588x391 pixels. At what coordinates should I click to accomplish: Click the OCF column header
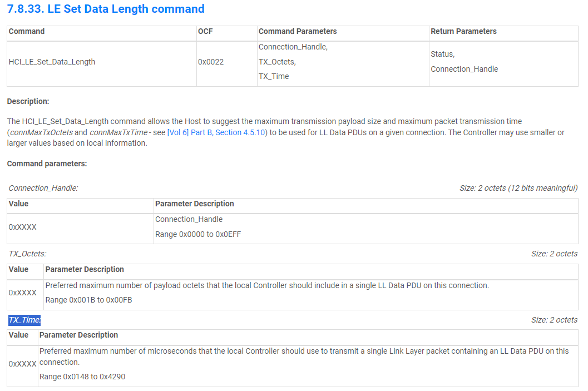(205, 31)
